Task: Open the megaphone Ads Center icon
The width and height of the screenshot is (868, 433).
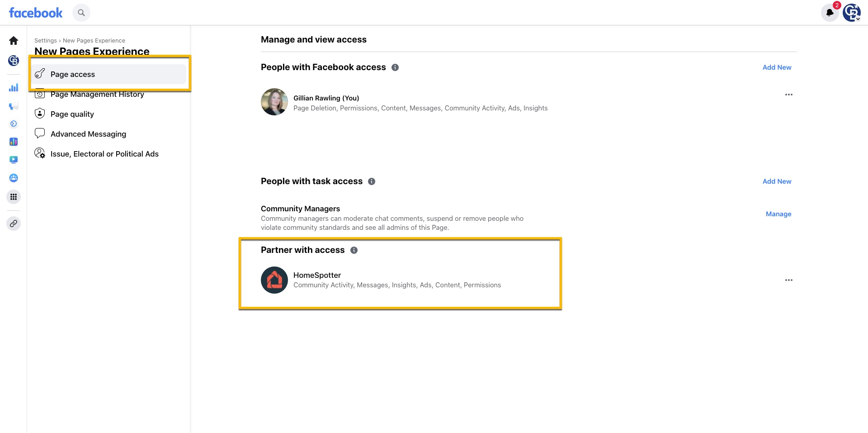Action: pos(14,106)
